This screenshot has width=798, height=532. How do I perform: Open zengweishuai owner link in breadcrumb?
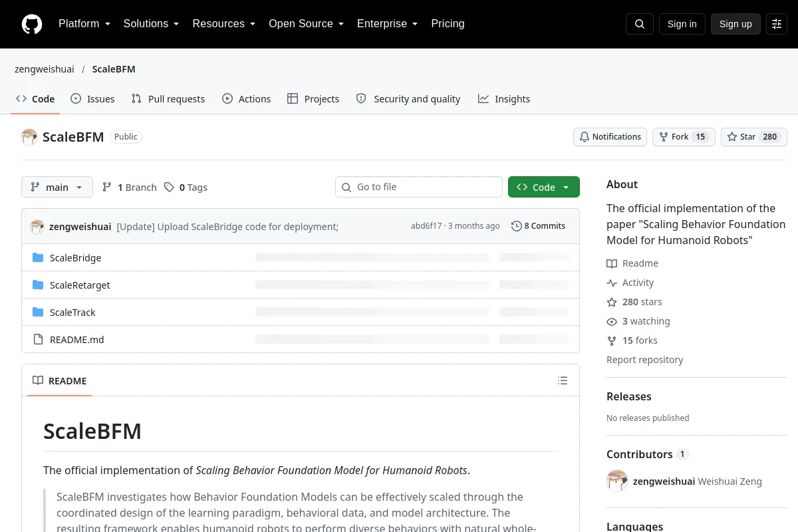point(45,69)
